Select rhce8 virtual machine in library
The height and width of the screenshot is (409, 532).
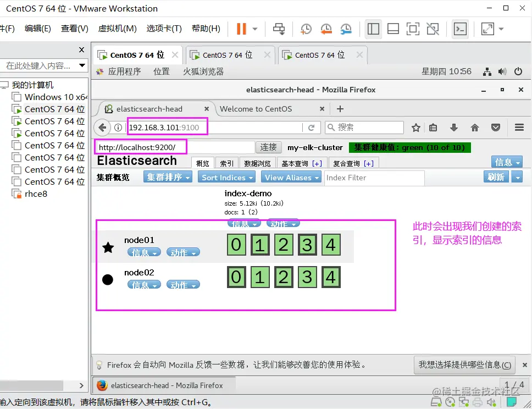click(x=30, y=194)
